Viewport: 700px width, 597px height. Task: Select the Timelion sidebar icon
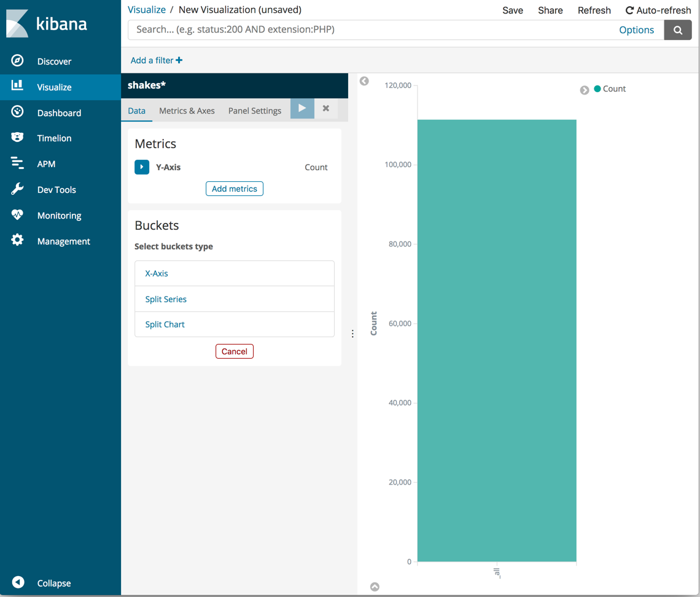[x=18, y=138]
